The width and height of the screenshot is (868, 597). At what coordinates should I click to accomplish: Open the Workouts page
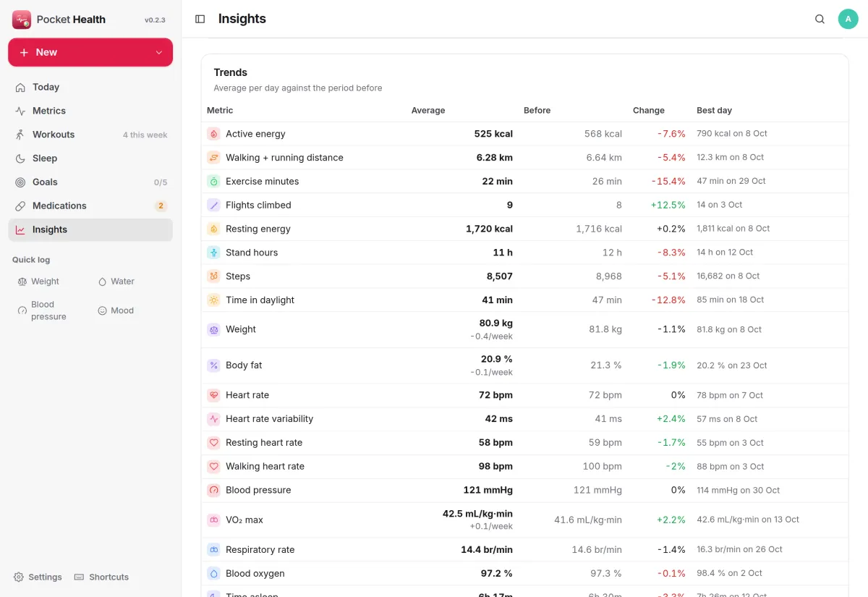pyautogui.click(x=90, y=135)
